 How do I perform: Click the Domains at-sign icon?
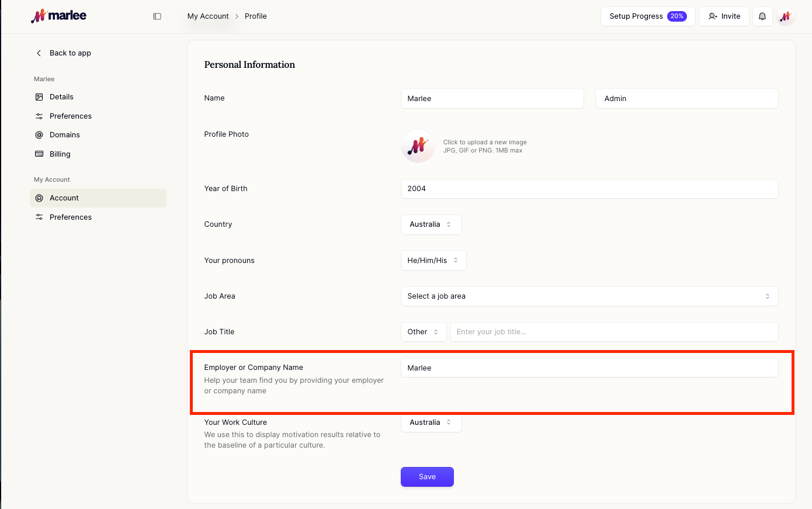39,135
